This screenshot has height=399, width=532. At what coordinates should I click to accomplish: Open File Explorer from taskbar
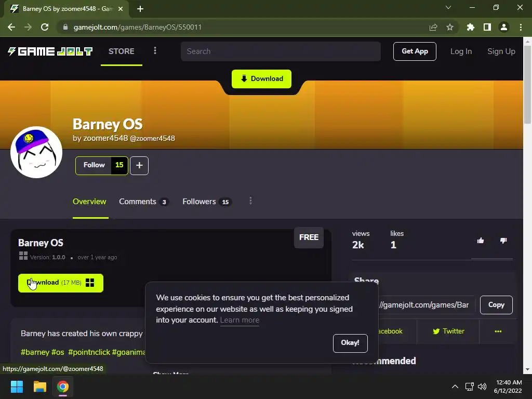[39, 387]
